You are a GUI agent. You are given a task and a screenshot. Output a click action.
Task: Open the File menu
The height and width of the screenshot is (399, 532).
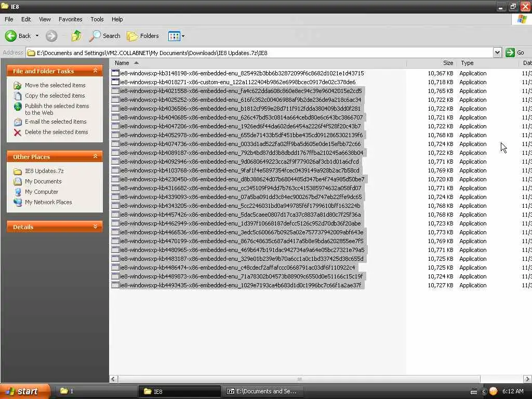click(x=9, y=19)
